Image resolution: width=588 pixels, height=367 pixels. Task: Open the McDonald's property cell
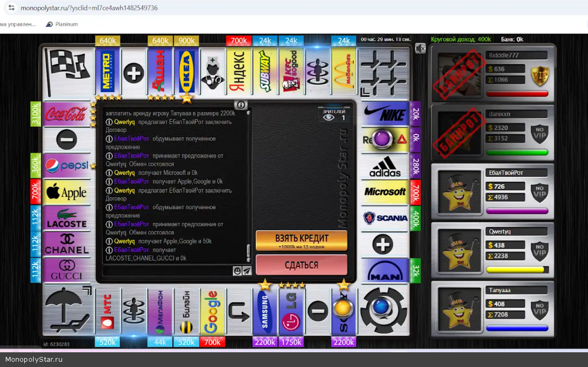(x=344, y=72)
